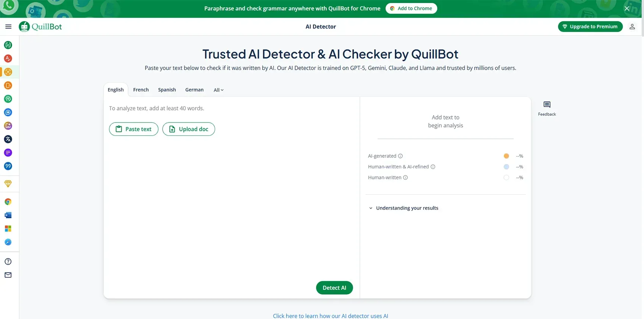Click the Human-written & AI-refined label
Screen dimensions: 644x319
(x=398, y=167)
